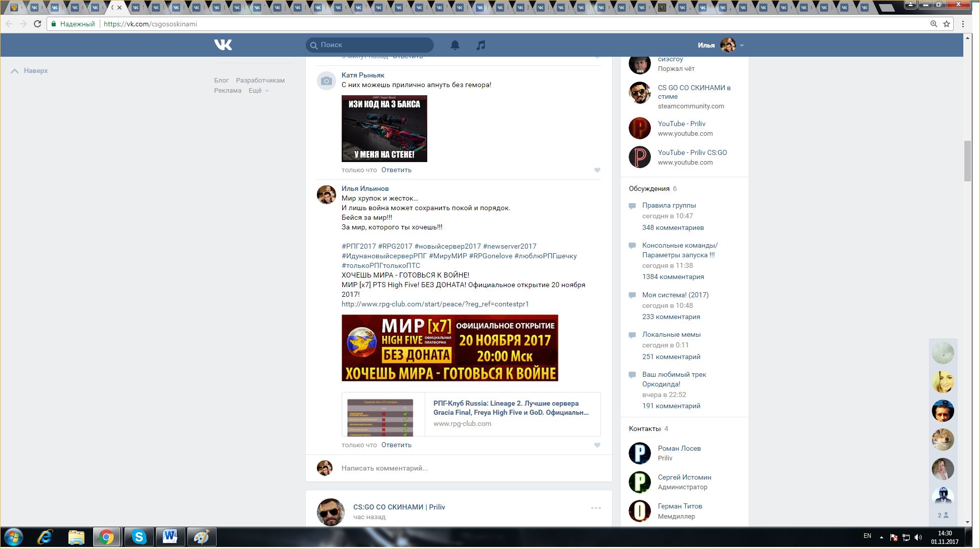Switch language via EN indicator
The image size is (980, 549).
(x=867, y=536)
